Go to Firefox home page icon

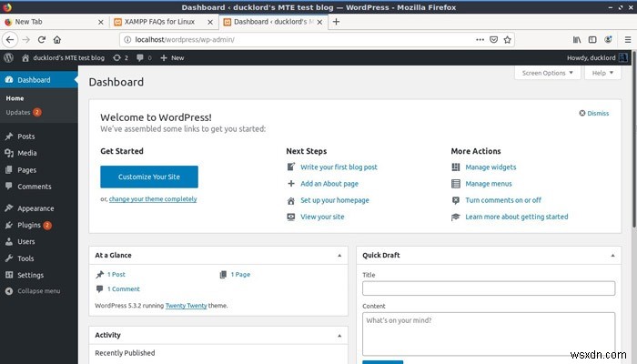(x=56, y=39)
